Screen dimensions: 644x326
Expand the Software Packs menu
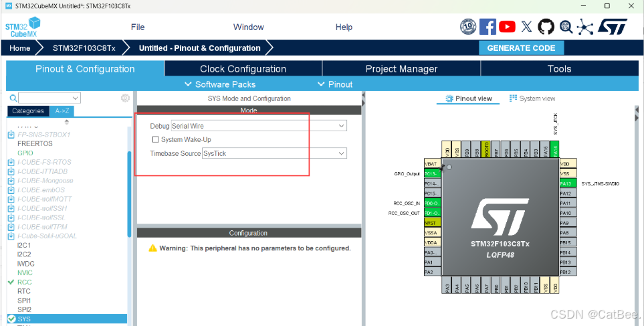tap(220, 84)
